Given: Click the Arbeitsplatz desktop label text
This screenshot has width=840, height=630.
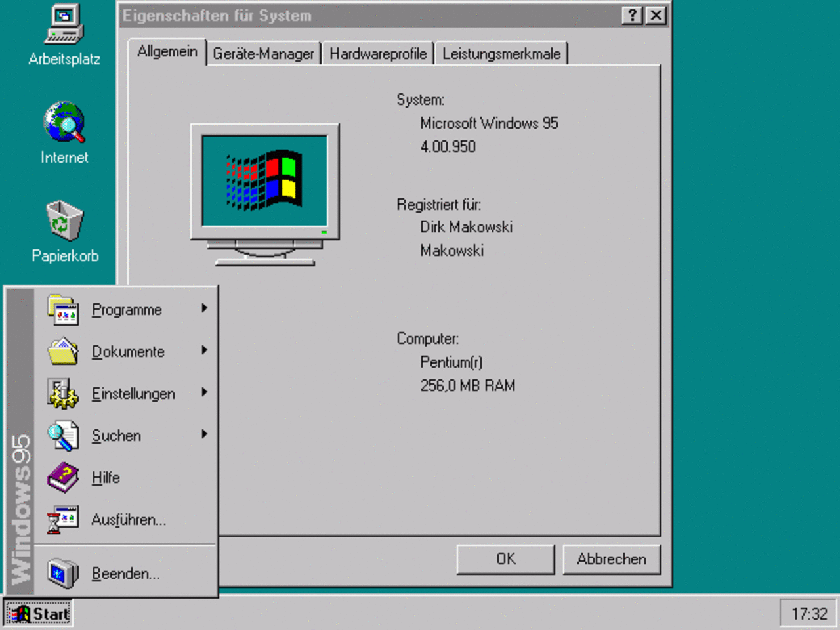Looking at the screenshot, I should (x=64, y=59).
